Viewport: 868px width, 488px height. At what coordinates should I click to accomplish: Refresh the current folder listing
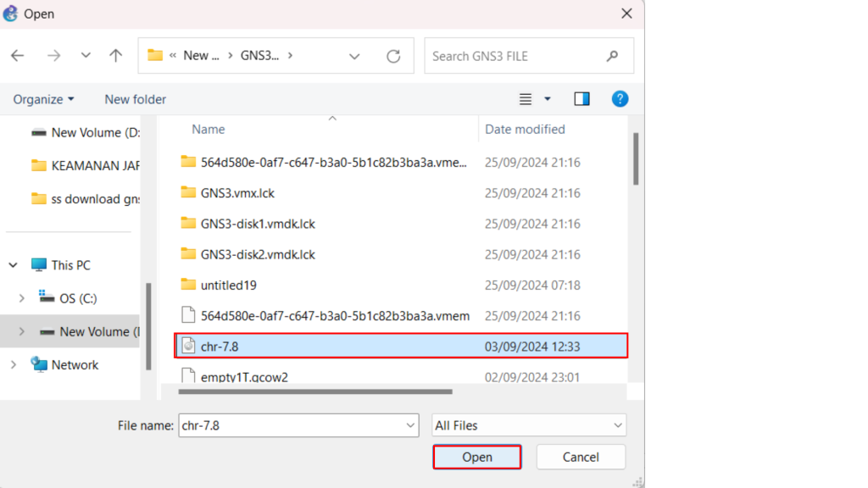pos(393,56)
